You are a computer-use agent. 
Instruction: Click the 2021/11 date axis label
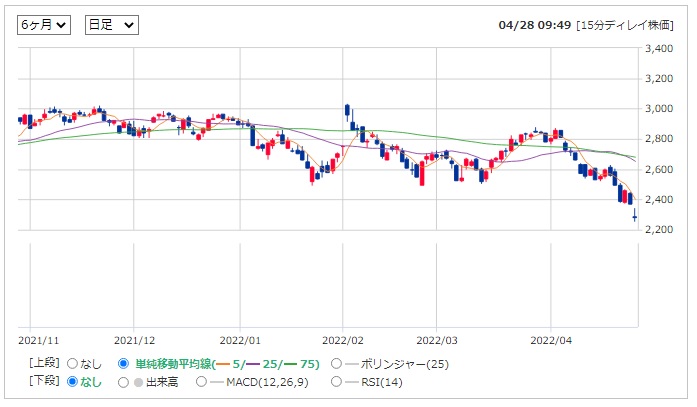(x=38, y=340)
